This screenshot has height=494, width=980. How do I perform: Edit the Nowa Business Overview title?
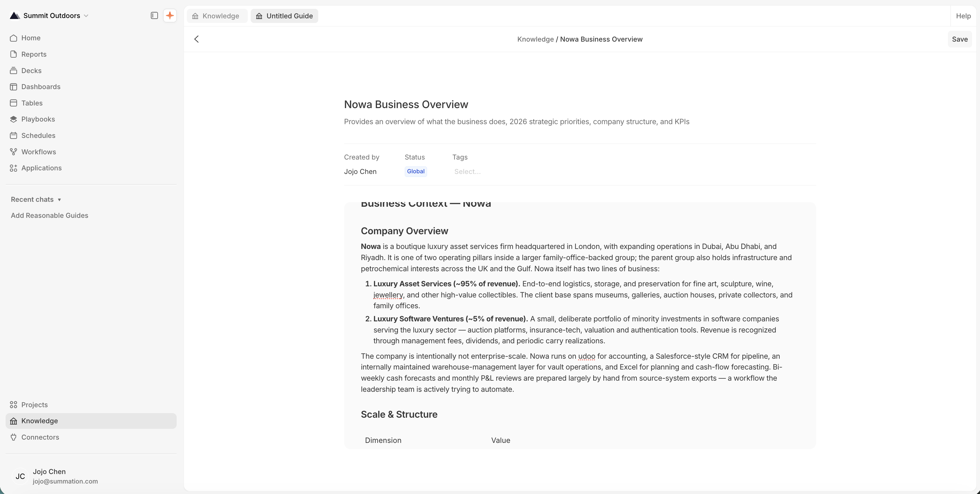pyautogui.click(x=406, y=104)
